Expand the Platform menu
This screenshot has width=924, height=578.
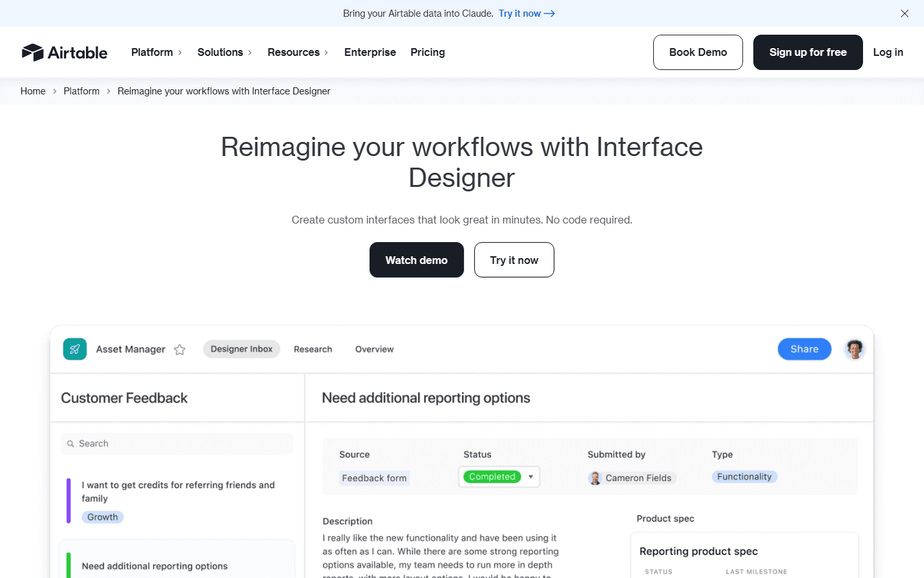pos(157,52)
